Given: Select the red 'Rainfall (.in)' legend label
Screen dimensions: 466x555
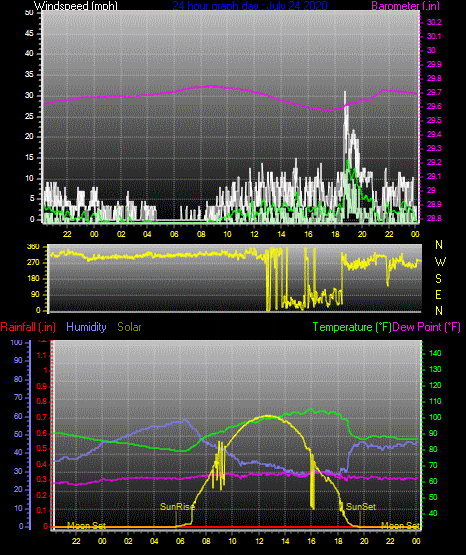Looking at the screenshot, I should [28, 327].
